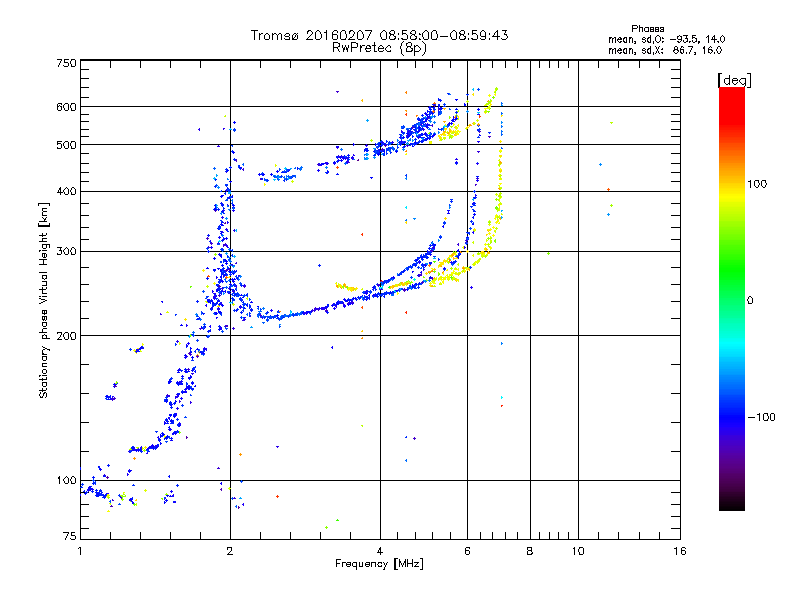Click the x-axis tick label '6'
Viewport: 800px width, 600px height.
(x=467, y=551)
